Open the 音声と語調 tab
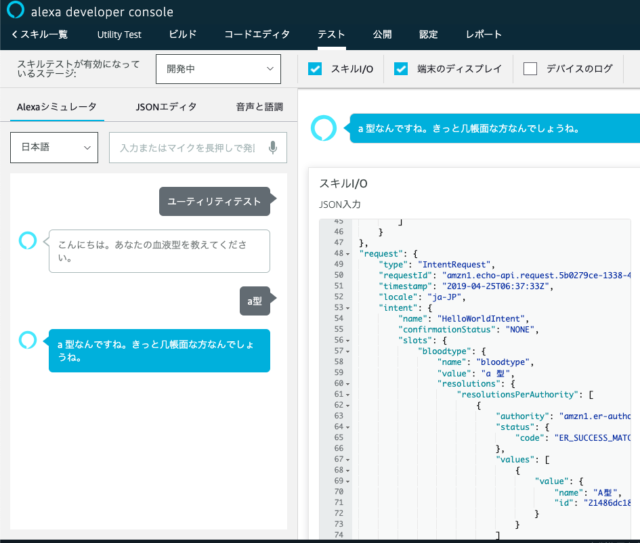The image size is (640, 543). (x=260, y=107)
